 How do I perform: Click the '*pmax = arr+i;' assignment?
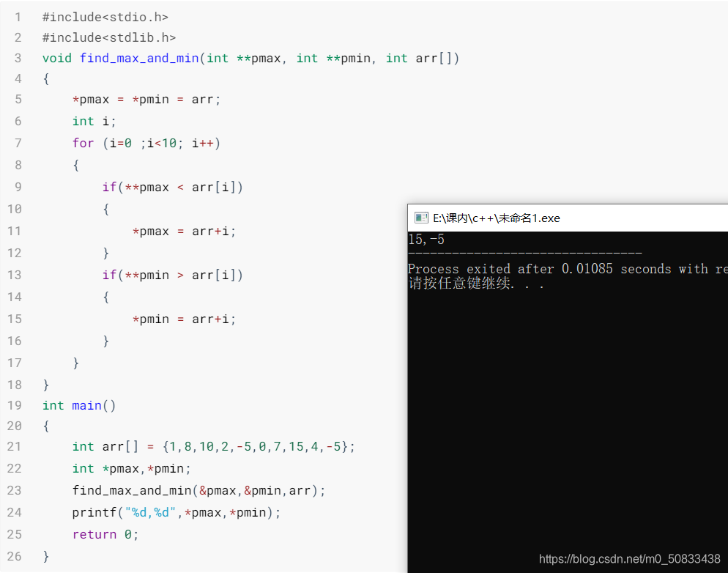185,232
